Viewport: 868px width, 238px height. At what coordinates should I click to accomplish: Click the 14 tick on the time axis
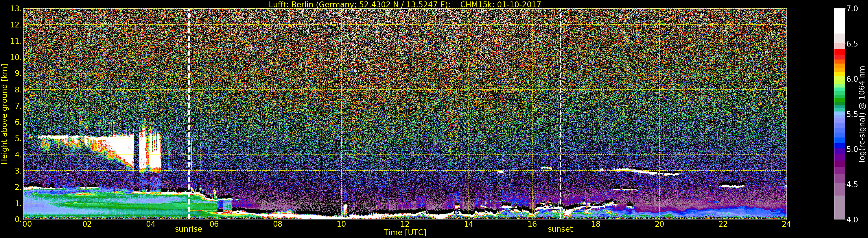tap(469, 224)
